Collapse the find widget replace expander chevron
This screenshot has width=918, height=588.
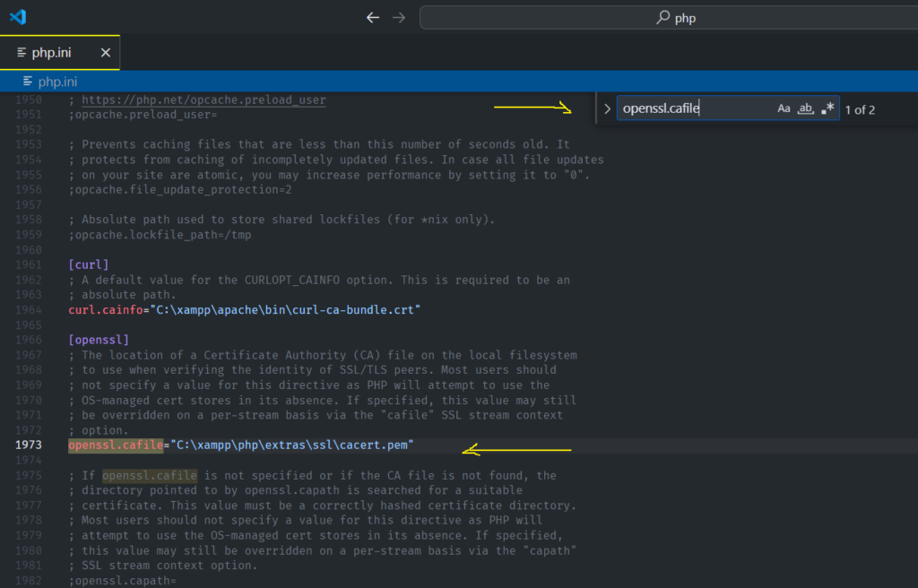tap(607, 108)
